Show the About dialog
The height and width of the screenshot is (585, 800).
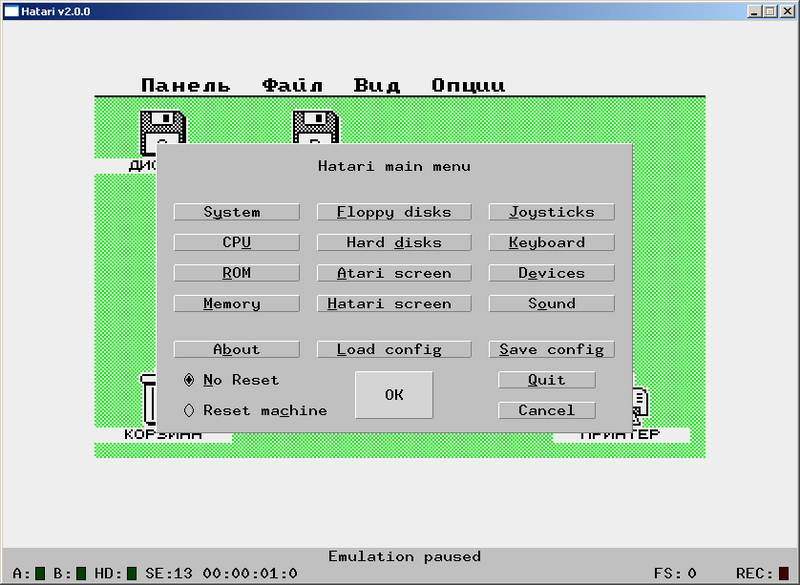click(236, 349)
